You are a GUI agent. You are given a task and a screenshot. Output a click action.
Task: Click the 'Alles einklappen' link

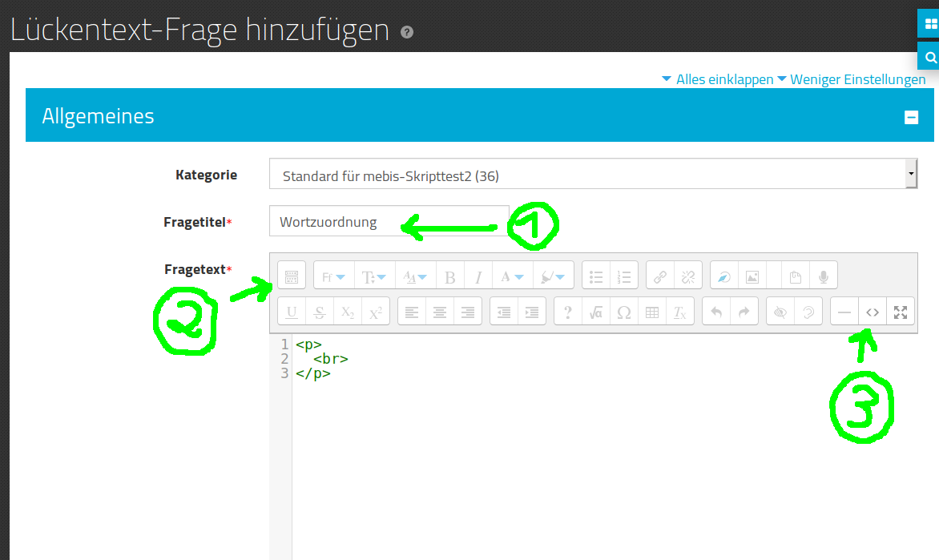(723, 79)
